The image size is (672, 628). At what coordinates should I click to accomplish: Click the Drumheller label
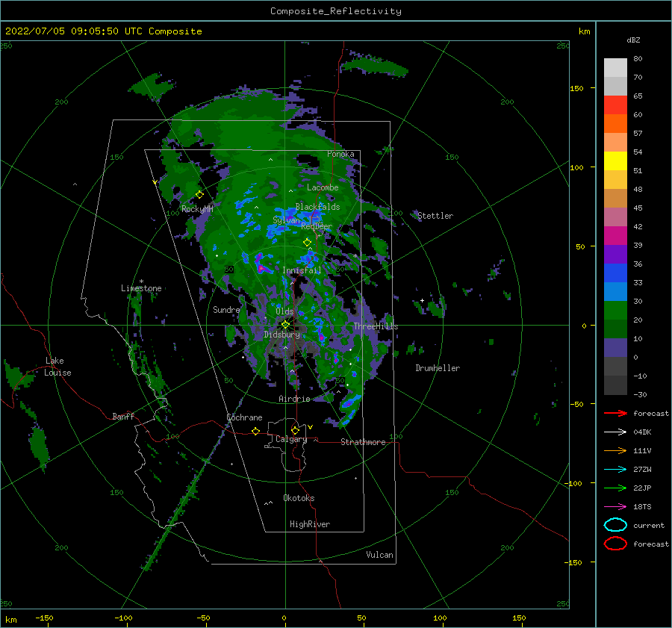(438, 368)
